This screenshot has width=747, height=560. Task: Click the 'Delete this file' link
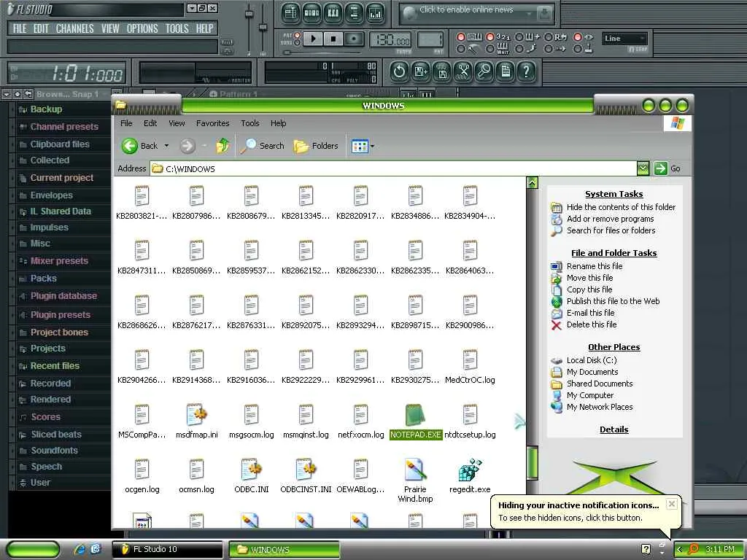coord(591,324)
